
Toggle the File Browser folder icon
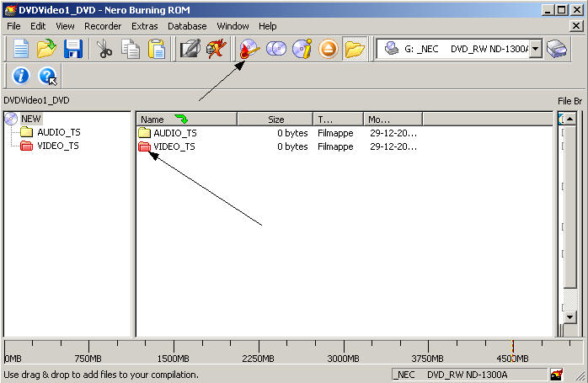(x=355, y=49)
